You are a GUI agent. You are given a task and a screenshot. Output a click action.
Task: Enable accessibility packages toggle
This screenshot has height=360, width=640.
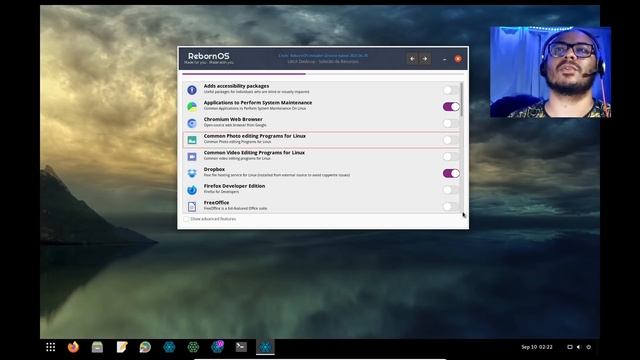coord(451,90)
